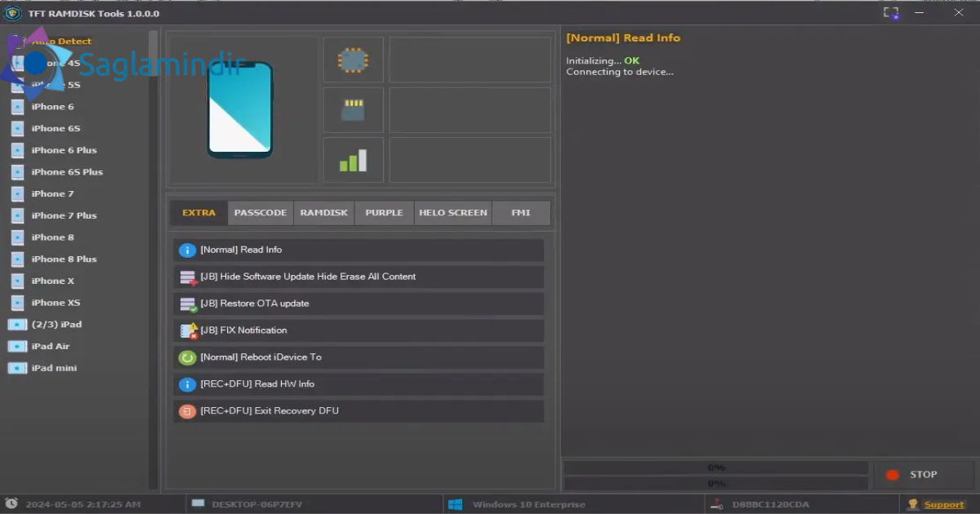
Task: Click the Support person icon
Action: [913, 504]
